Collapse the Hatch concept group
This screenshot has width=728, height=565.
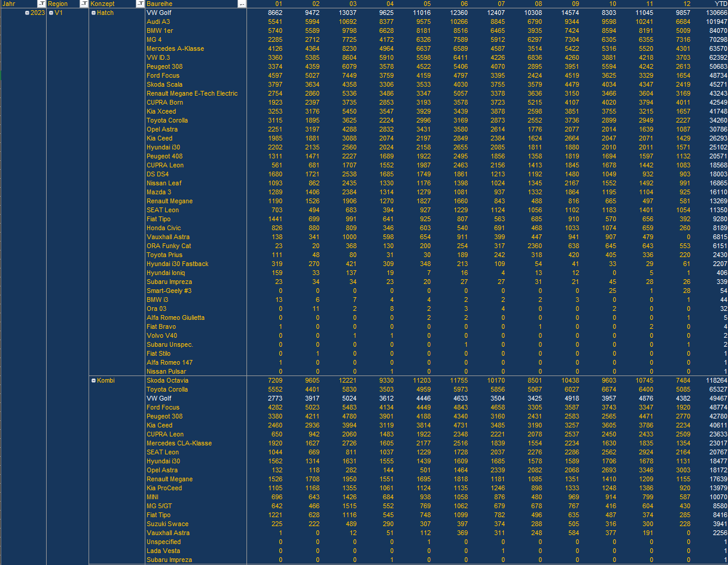[x=93, y=13]
